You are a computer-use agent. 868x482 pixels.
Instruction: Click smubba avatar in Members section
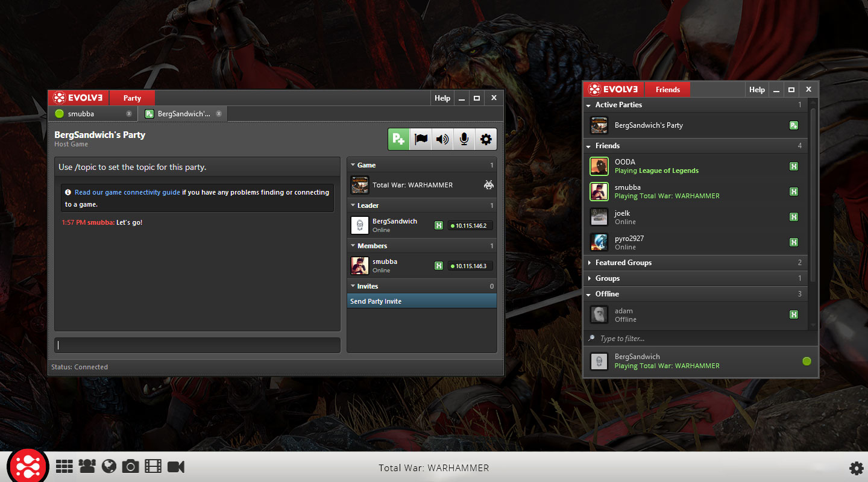(x=360, y=266)
